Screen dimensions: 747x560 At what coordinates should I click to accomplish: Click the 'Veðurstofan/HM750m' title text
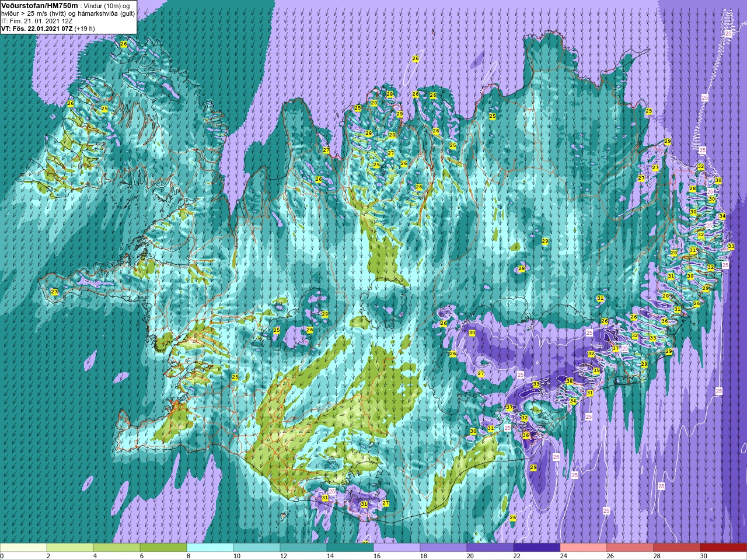40,5
